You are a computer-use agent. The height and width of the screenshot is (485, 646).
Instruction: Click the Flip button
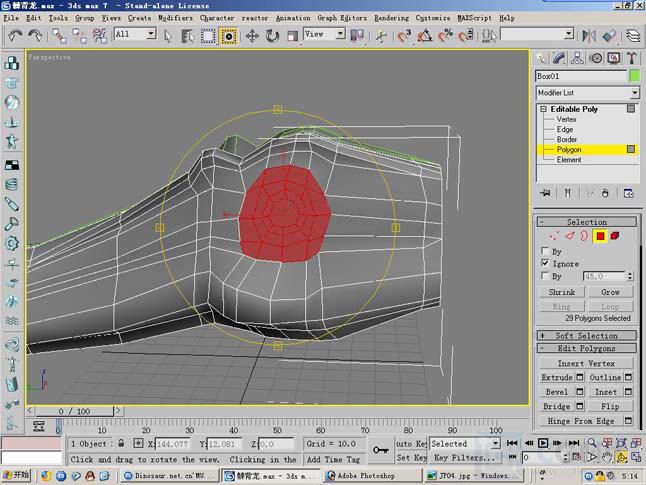610,406
